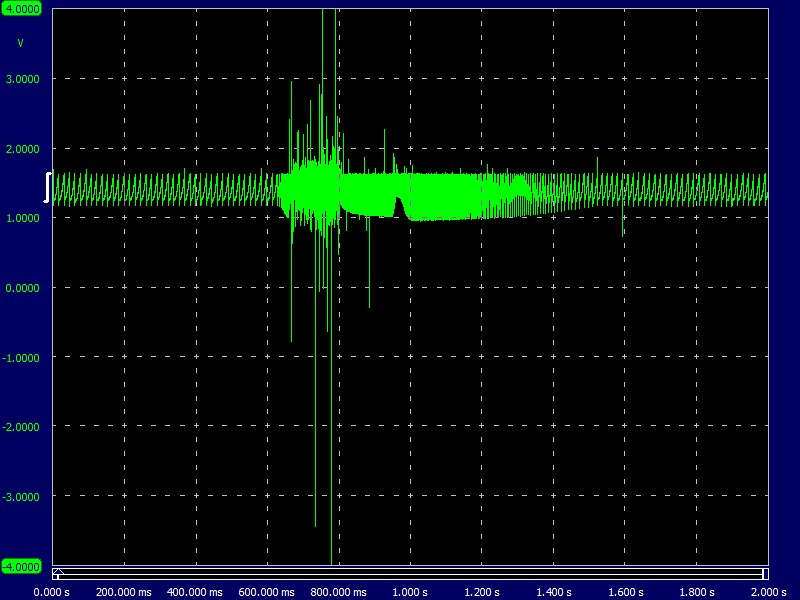Click the -3.0000 voltage axis label
This screenshot has height=600, width=800.
[21, 497]
